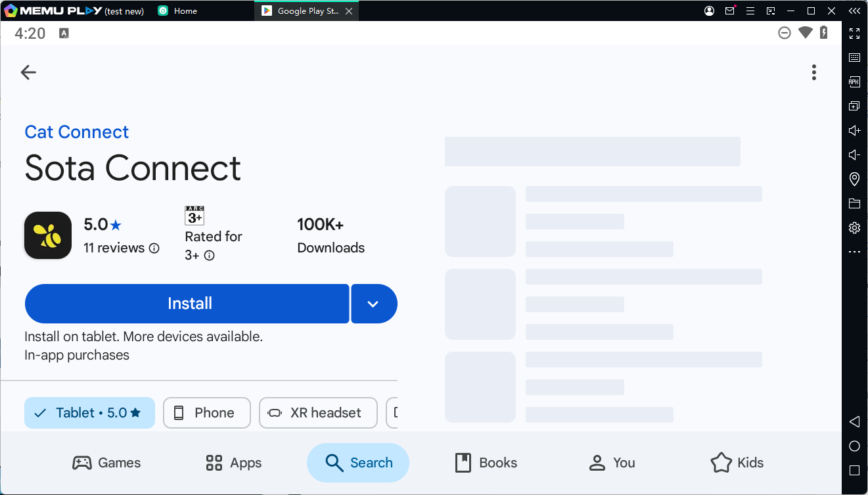This screenshot has width=868, height=495.
Task: Select the Phone device chip
Action: pos(206,413)
